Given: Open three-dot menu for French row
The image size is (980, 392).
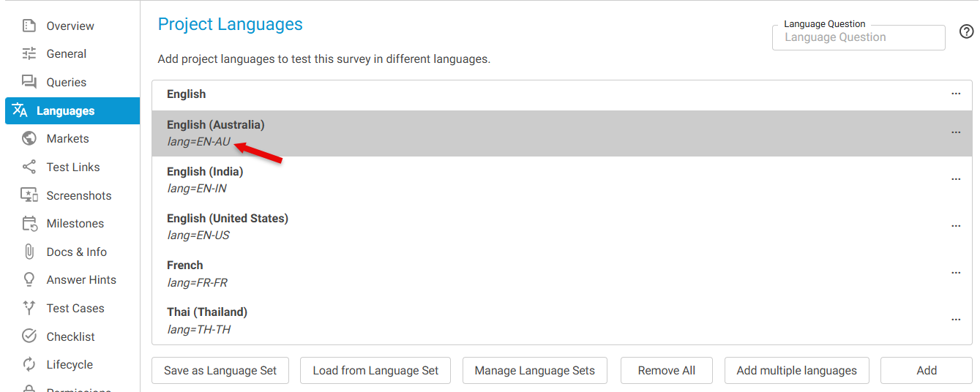Looking at the screenshot, I should point(956,273).
